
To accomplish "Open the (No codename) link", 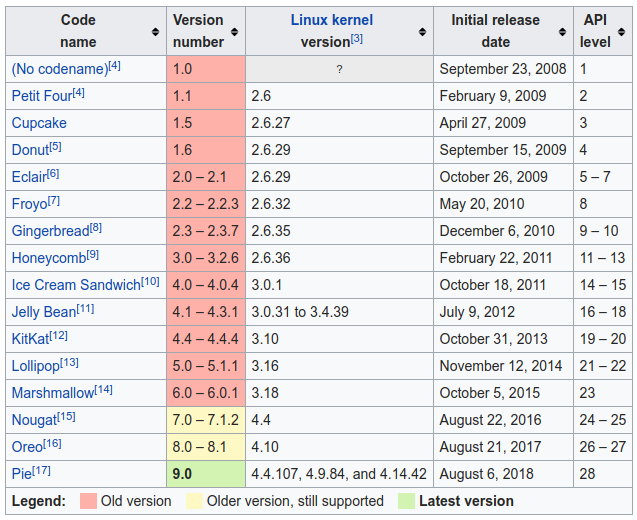I will tap(60, 69).
